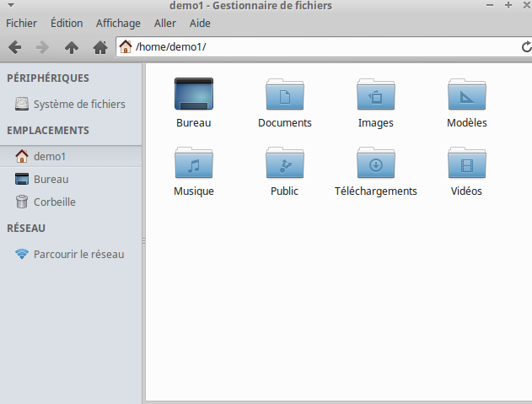Open the Fichier menu
This screenshot has height=404, width=532.
tap(21, 23)
